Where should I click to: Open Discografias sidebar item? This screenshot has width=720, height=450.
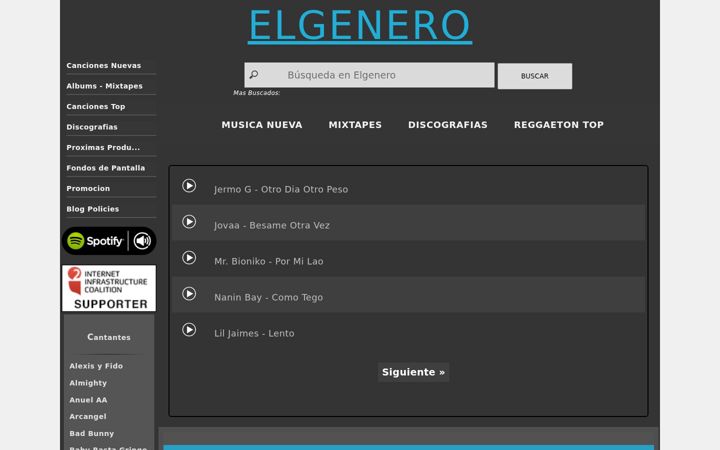pos(92,127)
